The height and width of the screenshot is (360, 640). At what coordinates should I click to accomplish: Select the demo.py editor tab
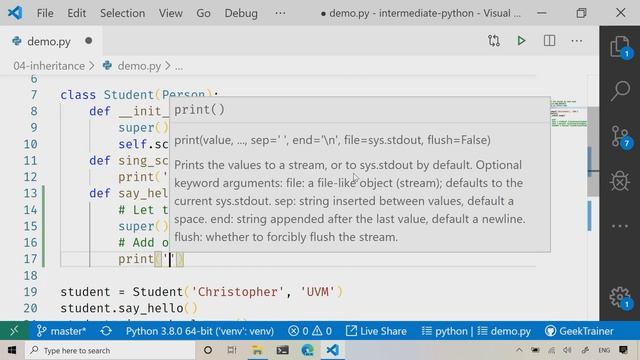(51, 41)
